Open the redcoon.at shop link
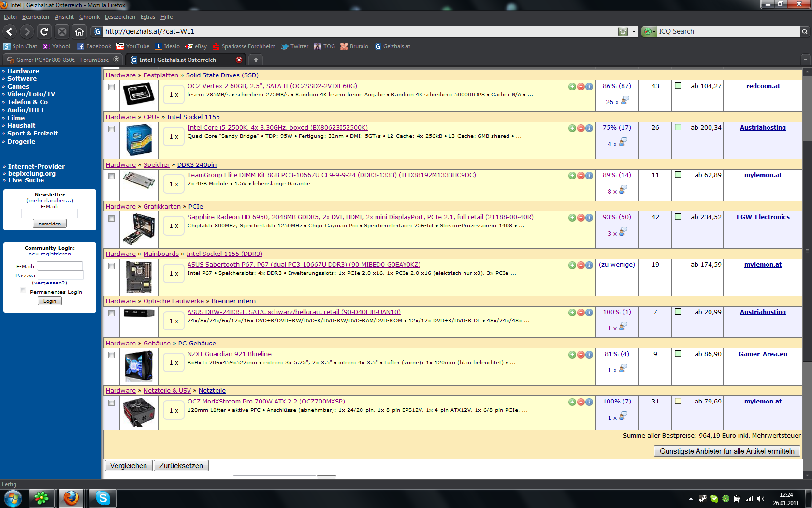 pyautogui.click(x=763, y=86)
